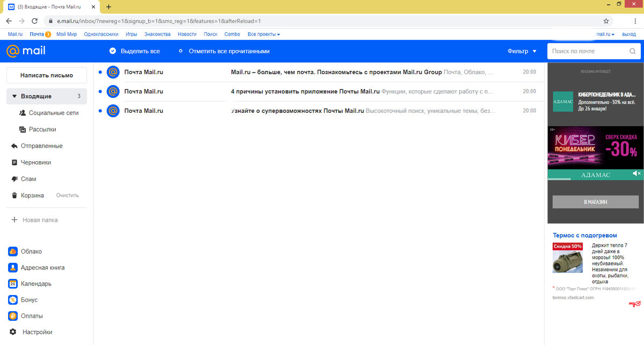This screenshot has width=644, height=345.
Task: Click the Отправленные reply-arrow icon
Action: pos(14,146)
